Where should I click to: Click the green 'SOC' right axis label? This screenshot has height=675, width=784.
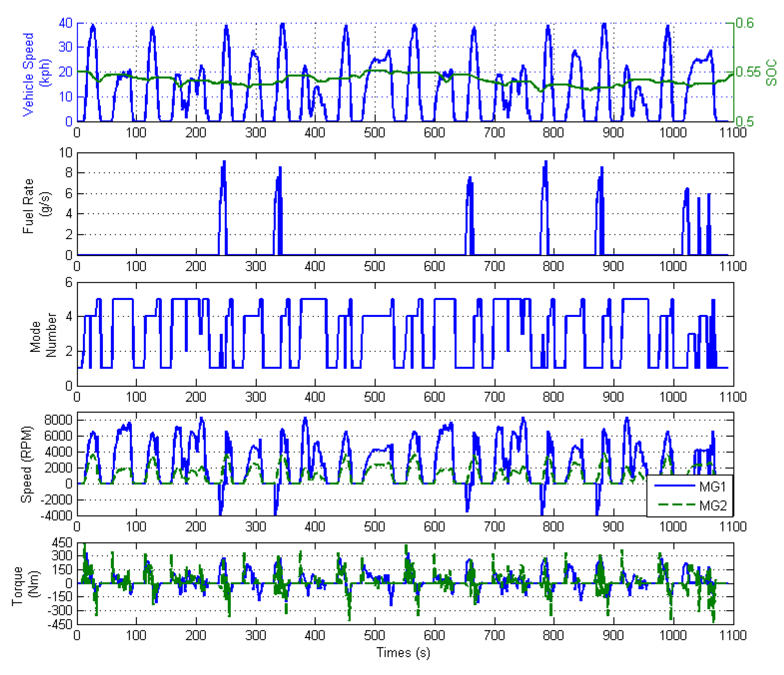[770, 72]
